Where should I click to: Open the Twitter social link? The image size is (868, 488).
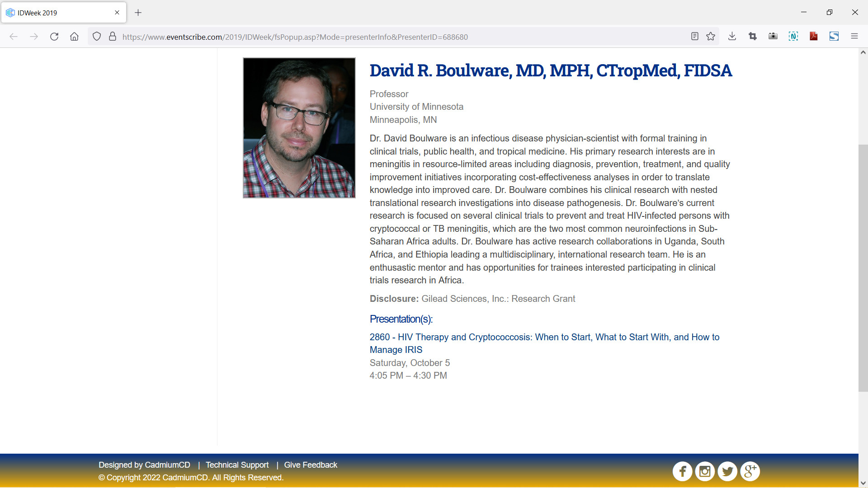click(x=727, y=471)
